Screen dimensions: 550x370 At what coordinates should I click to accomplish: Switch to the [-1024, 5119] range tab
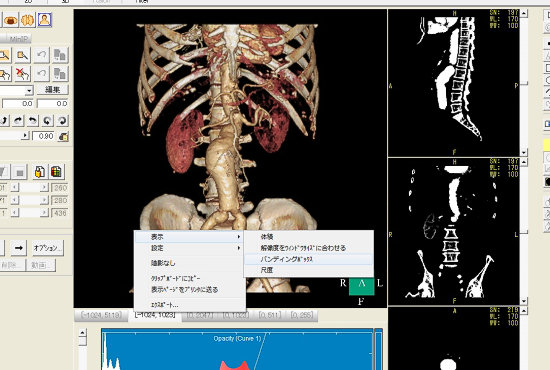[101, 315]
